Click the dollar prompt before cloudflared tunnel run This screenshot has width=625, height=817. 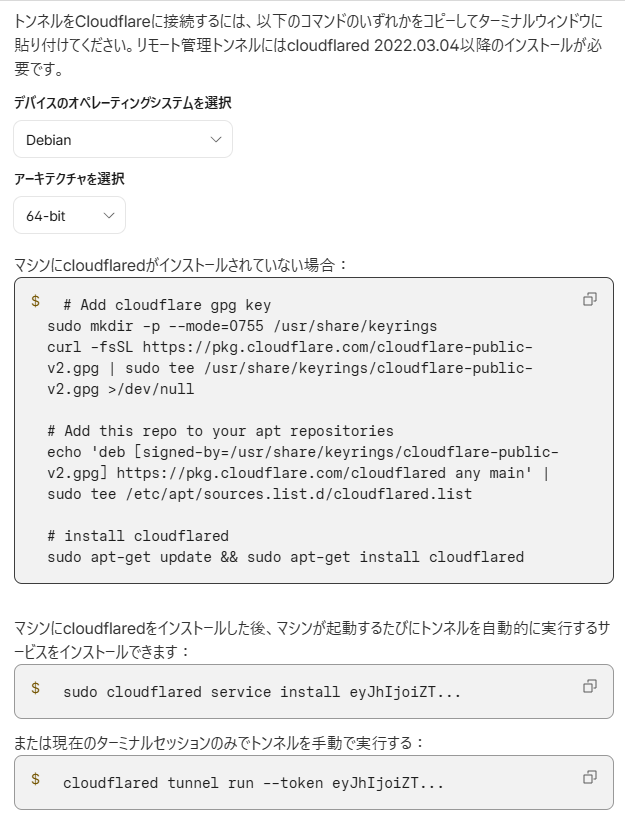[35, 779]
